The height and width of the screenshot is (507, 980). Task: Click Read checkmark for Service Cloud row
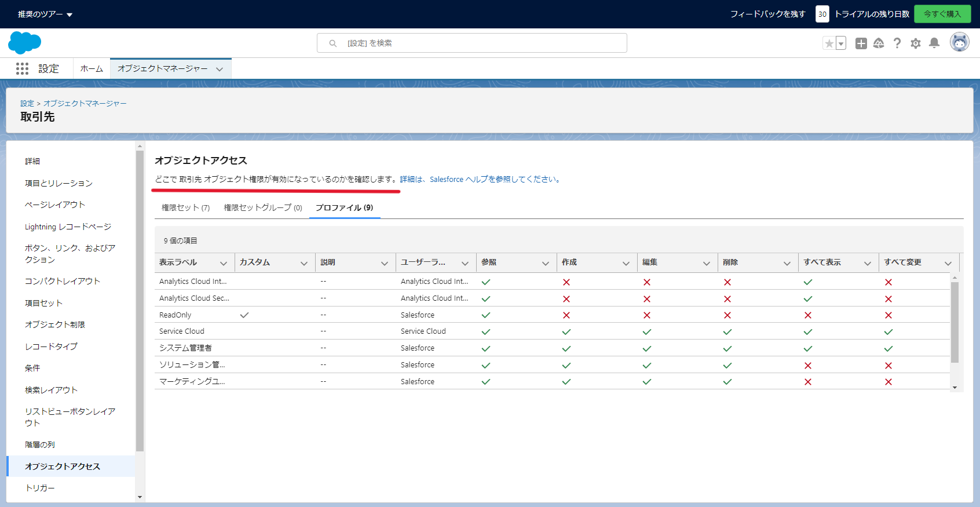point(486,332)
